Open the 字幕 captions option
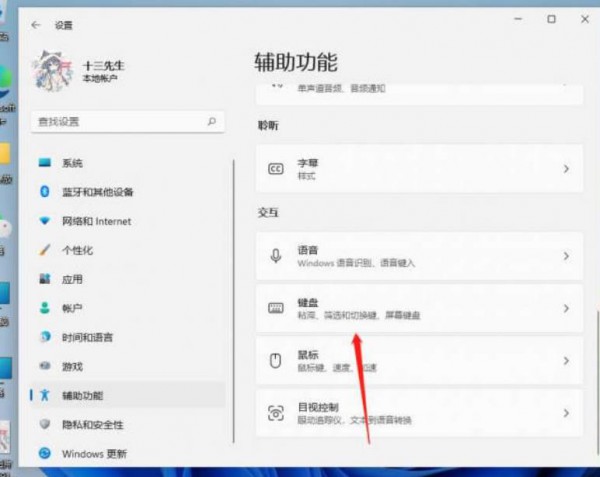Viewport: 600px width, 477px height. (x=419, y=169)
